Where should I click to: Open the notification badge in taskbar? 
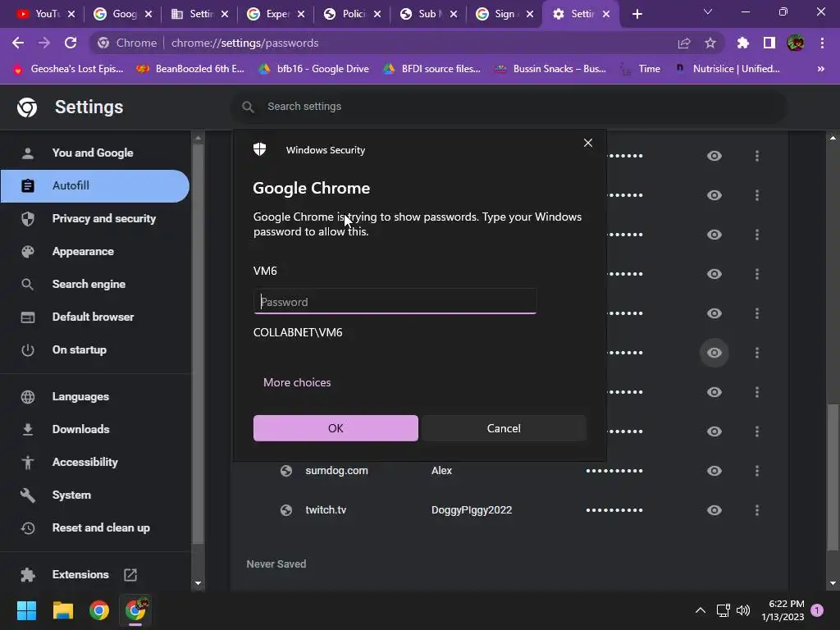coord(817,610)
